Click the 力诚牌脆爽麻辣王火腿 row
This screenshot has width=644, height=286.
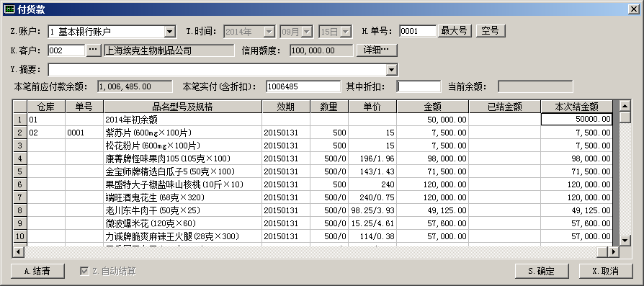(x=313, y=236)
